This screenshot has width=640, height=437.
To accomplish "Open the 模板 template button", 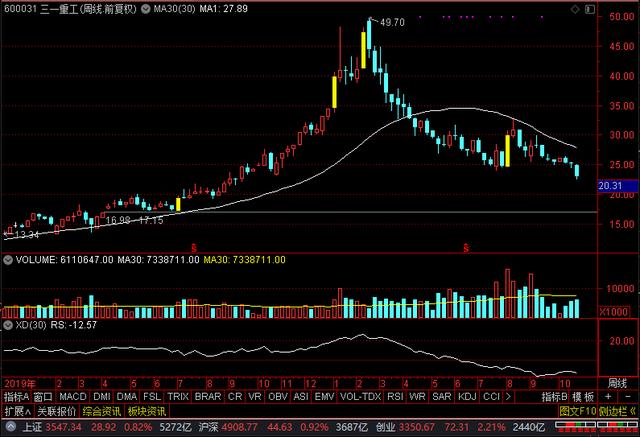I will [582, 397].
